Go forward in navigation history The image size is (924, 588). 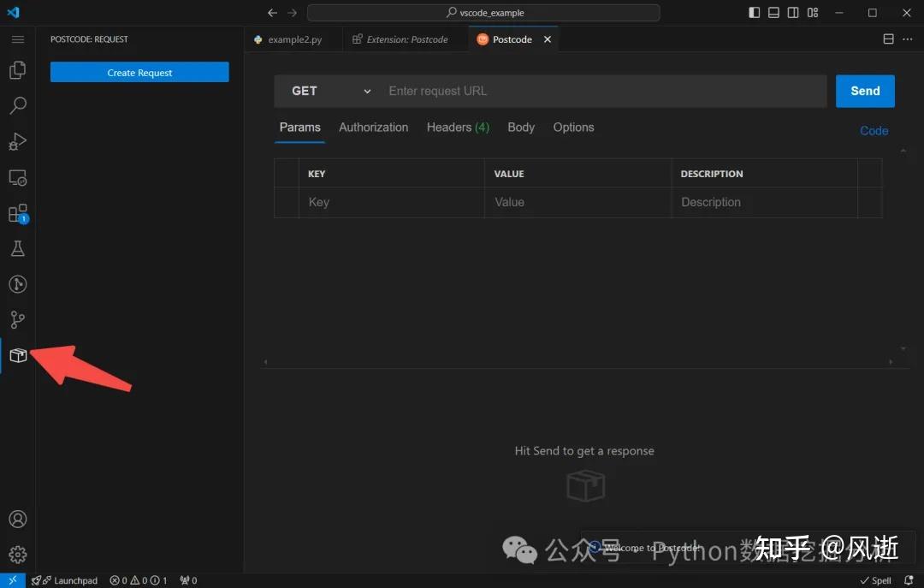tap(293, 12)
